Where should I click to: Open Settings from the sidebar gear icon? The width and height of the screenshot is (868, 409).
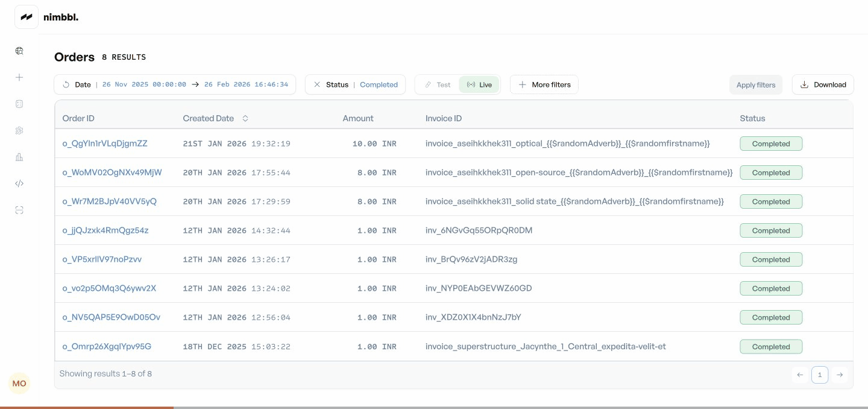coord(19,130)
